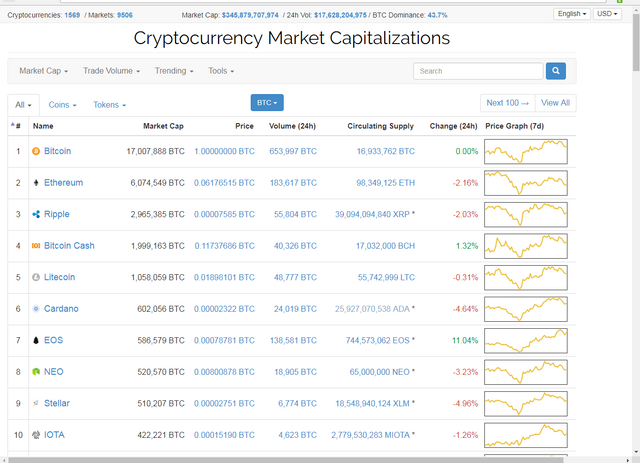Sort by Change (24h) column header
The height and width of the screenshot is (463, 640).
[453, 126]
